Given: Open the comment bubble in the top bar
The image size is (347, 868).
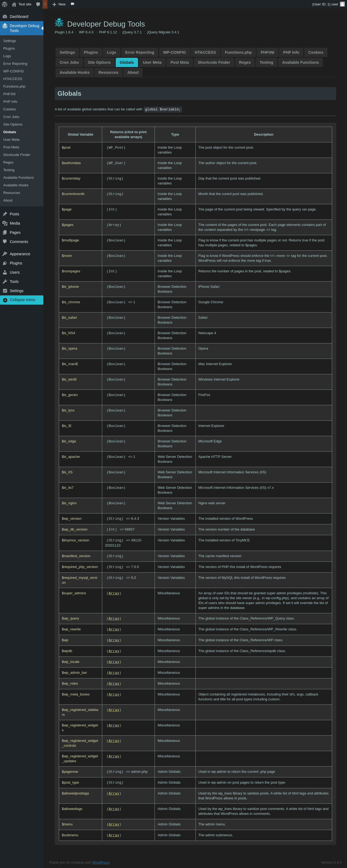Looking at the screenshot, I should [38, 4].
